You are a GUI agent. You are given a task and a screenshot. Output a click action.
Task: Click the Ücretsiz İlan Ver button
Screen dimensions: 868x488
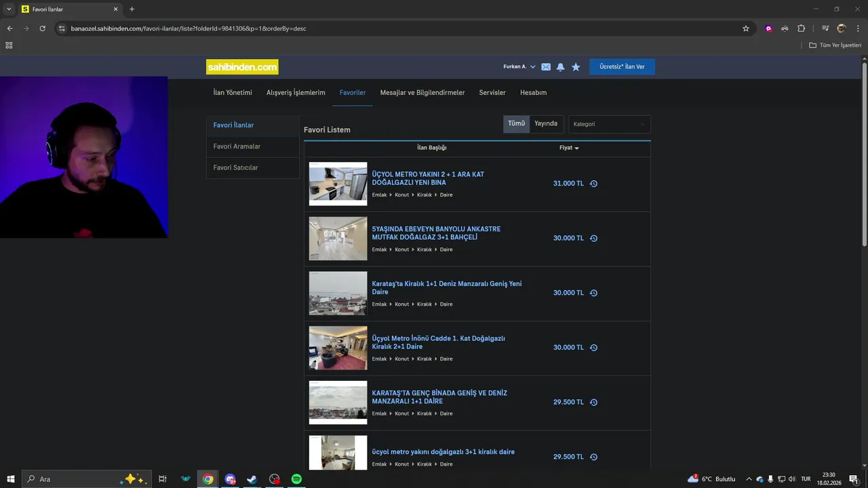pyautogui.click(x=622, y=66)
